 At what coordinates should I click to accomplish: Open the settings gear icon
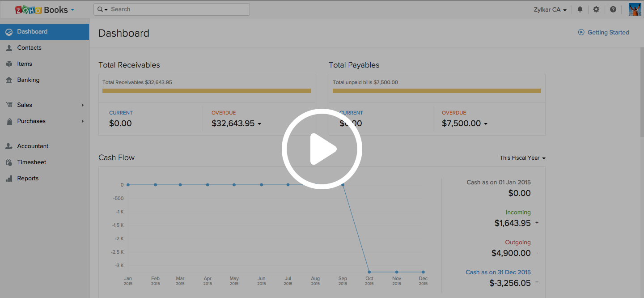tap(596, 9)
